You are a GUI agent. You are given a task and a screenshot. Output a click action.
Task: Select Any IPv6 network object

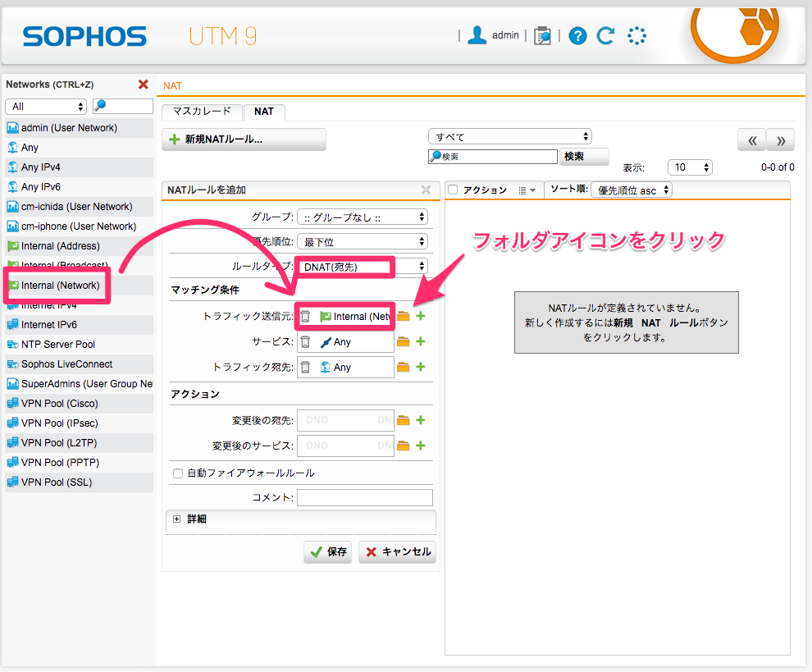(80, 187)
